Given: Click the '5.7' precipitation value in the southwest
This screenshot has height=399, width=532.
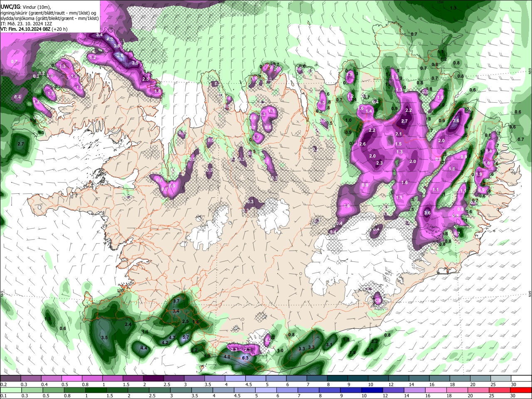Looking at the screenshot, I should (186, 337).
